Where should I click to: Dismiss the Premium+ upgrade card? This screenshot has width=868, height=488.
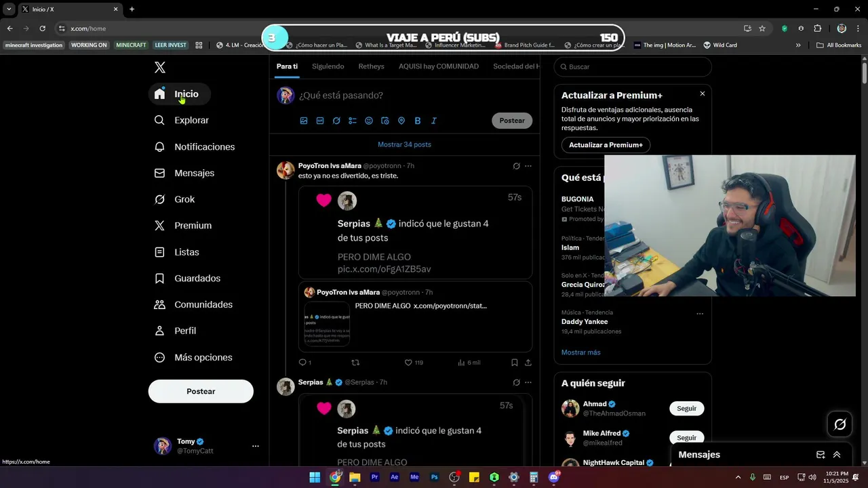point(703,94)
